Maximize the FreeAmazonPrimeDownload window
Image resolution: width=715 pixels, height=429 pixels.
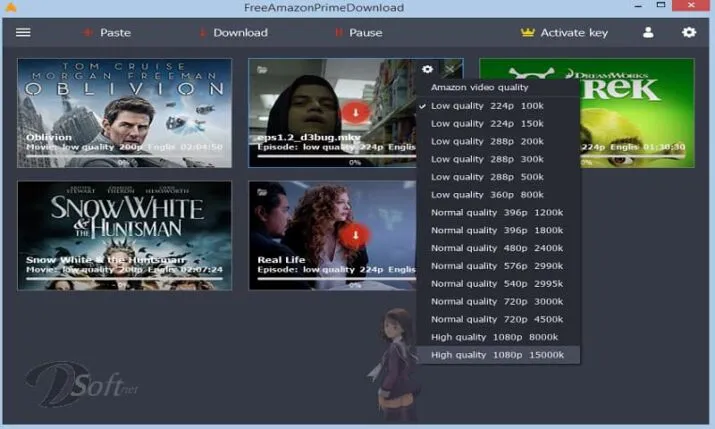661,5
